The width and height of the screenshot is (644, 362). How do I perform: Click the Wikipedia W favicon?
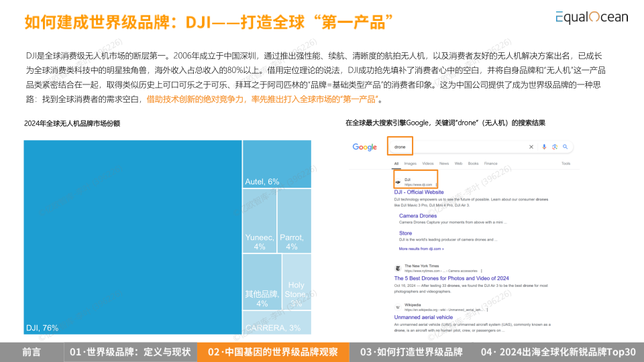point(398,307)
